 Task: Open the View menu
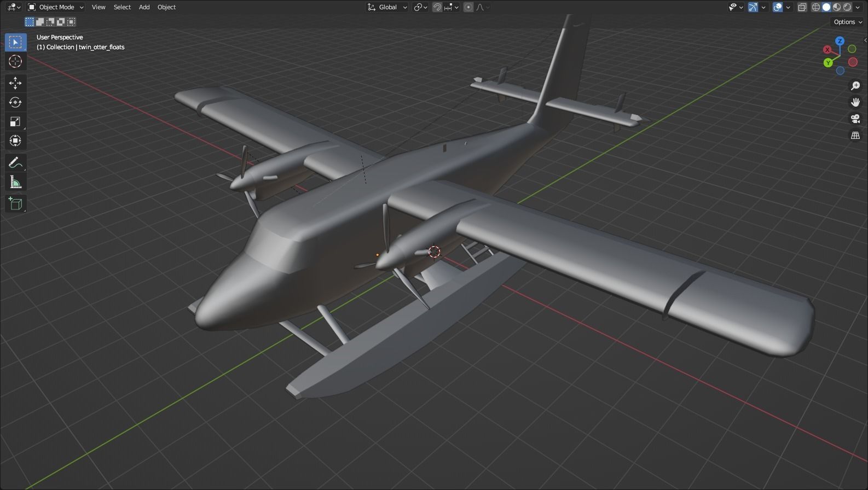[99, 7]
